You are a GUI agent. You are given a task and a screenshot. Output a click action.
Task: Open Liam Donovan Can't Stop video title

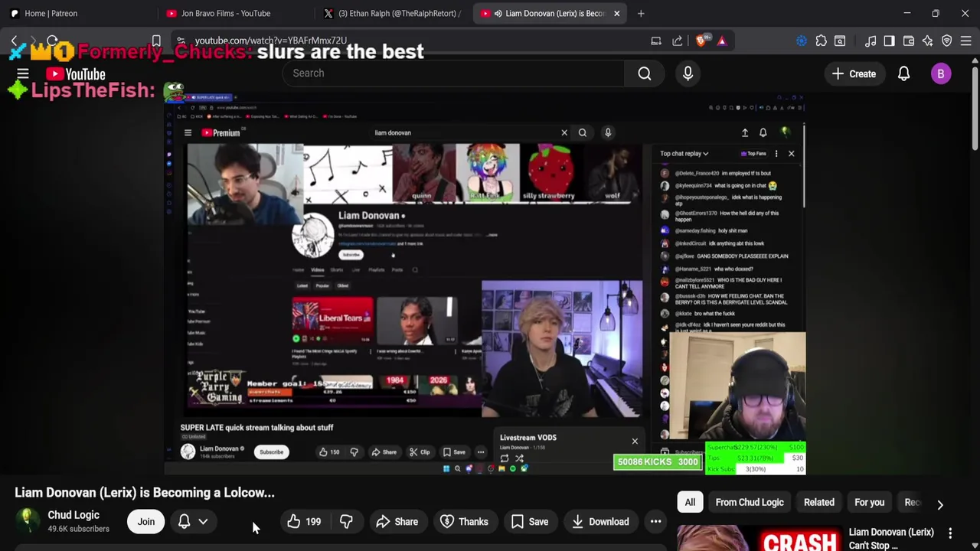891,539
